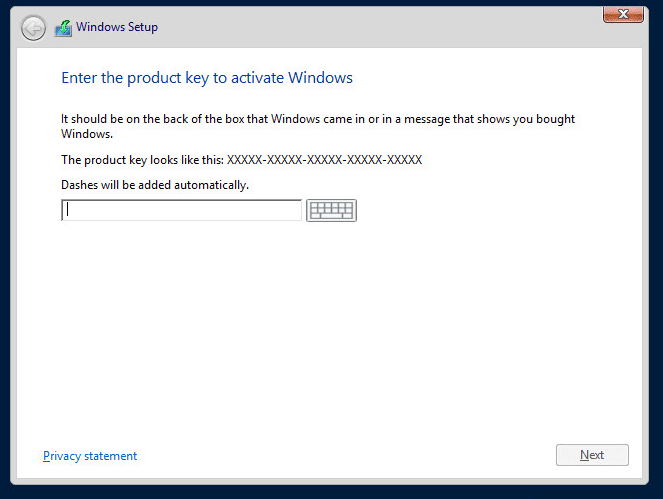
Task: Click 'Dashes will be added automatically' text
Action: coord(155,185)
